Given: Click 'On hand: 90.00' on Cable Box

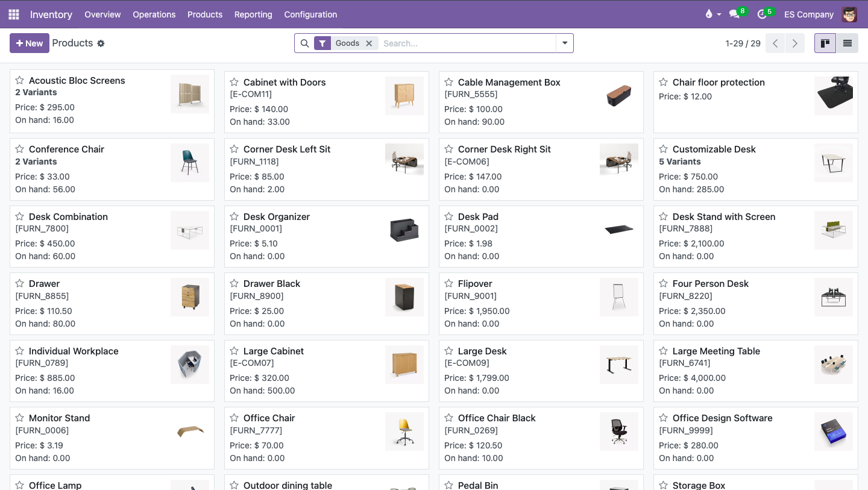Looking at the screenshot, I should tap(474, 122).
